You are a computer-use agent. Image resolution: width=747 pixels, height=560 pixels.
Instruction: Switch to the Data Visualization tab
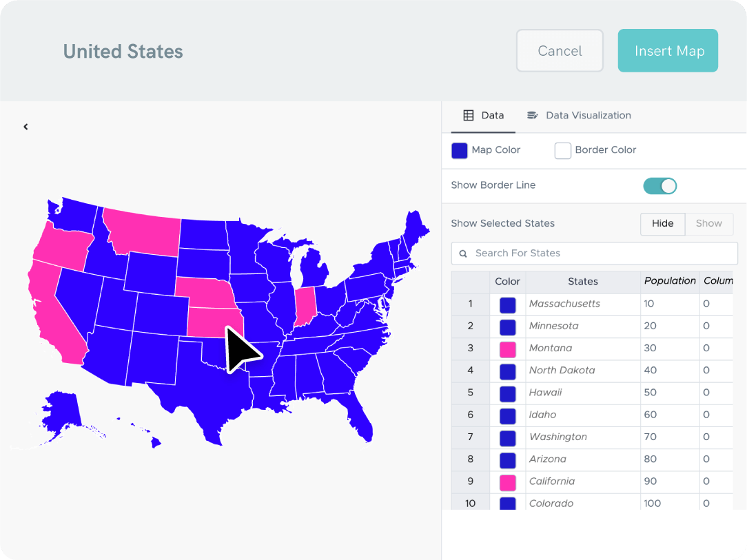tap(588, 116)
